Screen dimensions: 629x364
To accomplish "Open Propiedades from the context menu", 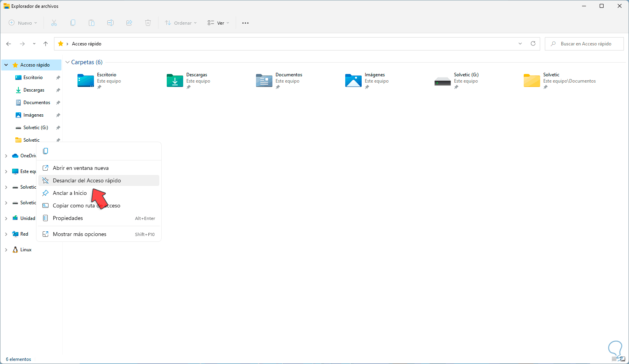I will pos(99,218).
